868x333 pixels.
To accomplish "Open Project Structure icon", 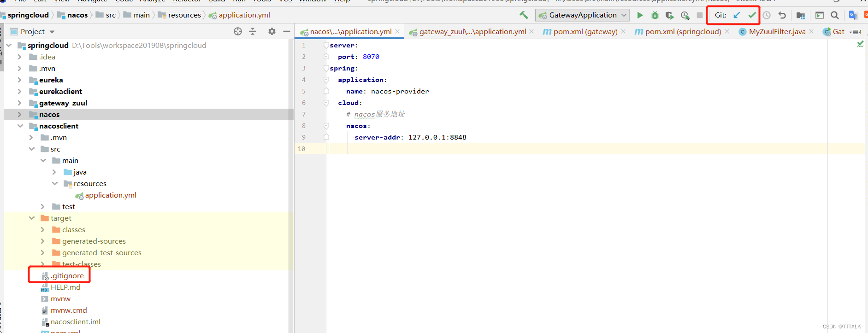I will 801,15.
